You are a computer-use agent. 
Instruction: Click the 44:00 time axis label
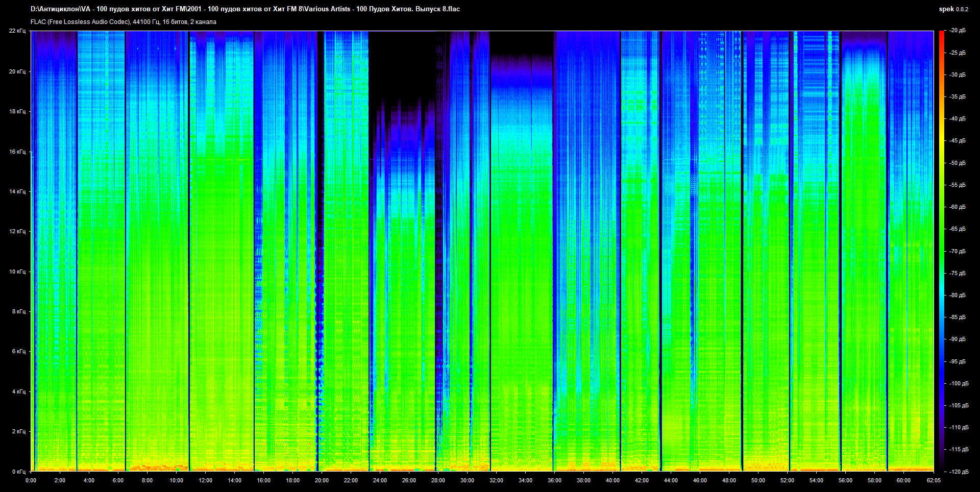671,480
